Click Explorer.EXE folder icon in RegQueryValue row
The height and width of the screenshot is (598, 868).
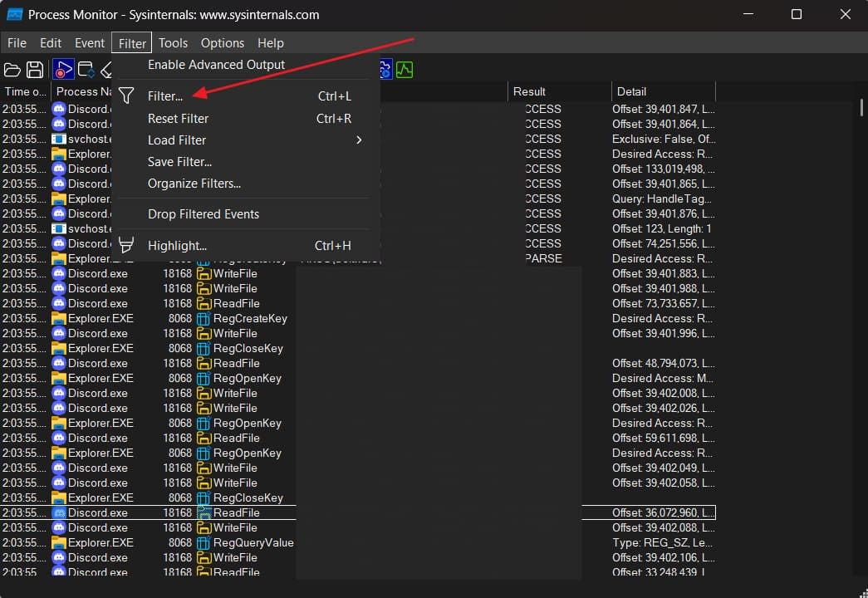(x=59, y=542)
